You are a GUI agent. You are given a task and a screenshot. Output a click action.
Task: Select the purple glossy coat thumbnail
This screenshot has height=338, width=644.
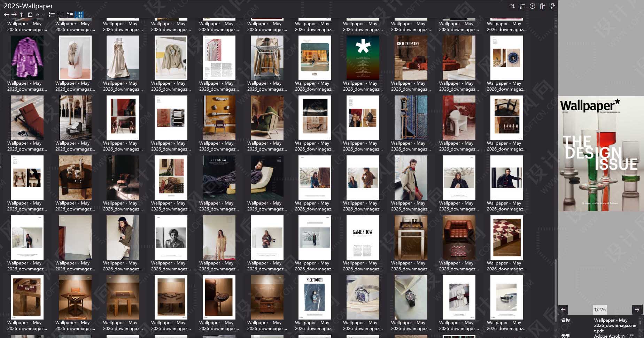coord(27,58)
